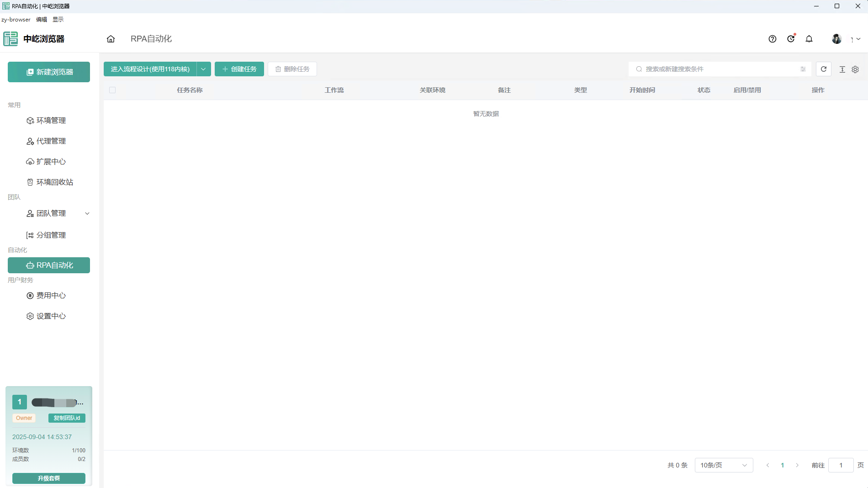Open the notifications bell

tap(809, 39)
